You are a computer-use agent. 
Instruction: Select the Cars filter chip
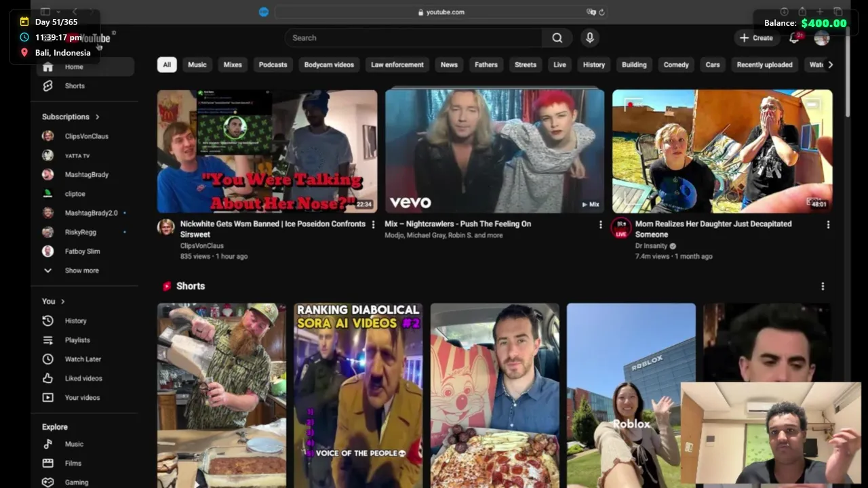(x=713, y=65)
